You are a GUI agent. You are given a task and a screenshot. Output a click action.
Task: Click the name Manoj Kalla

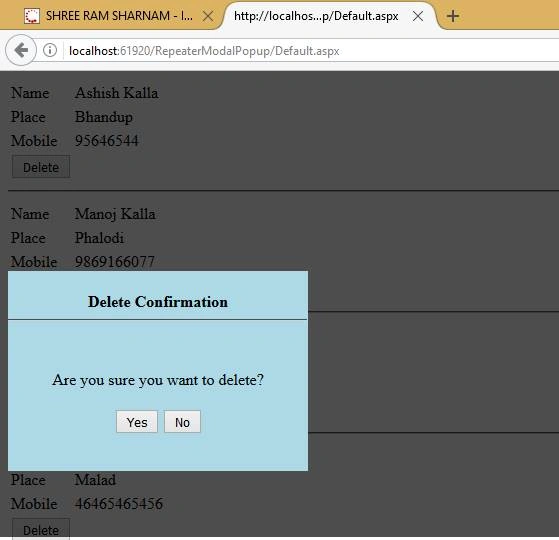tap(115, 214)
